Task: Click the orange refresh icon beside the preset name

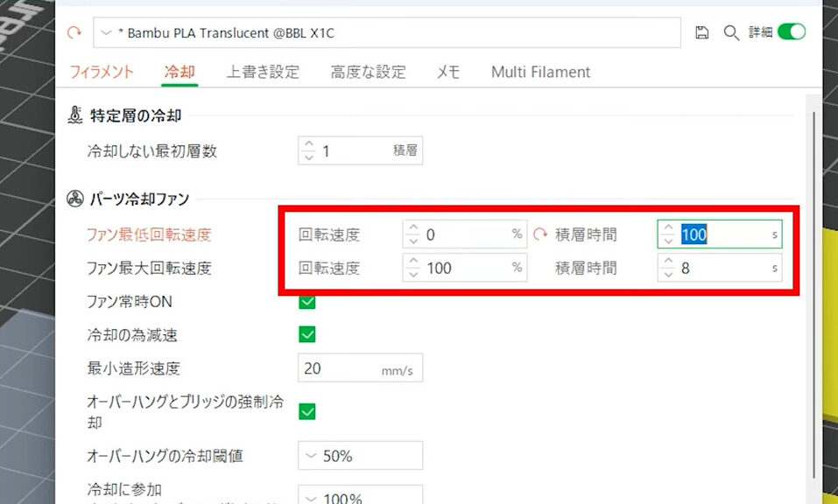Action: (74, 31)
